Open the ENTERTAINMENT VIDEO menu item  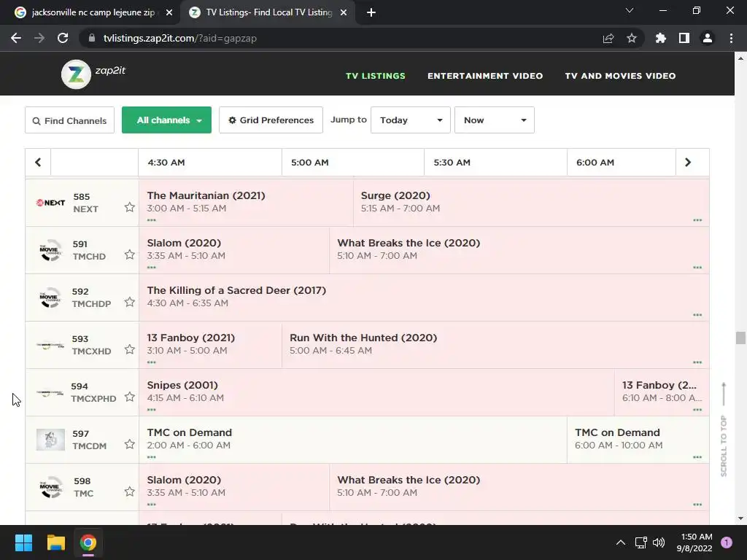tap(485, 76)
